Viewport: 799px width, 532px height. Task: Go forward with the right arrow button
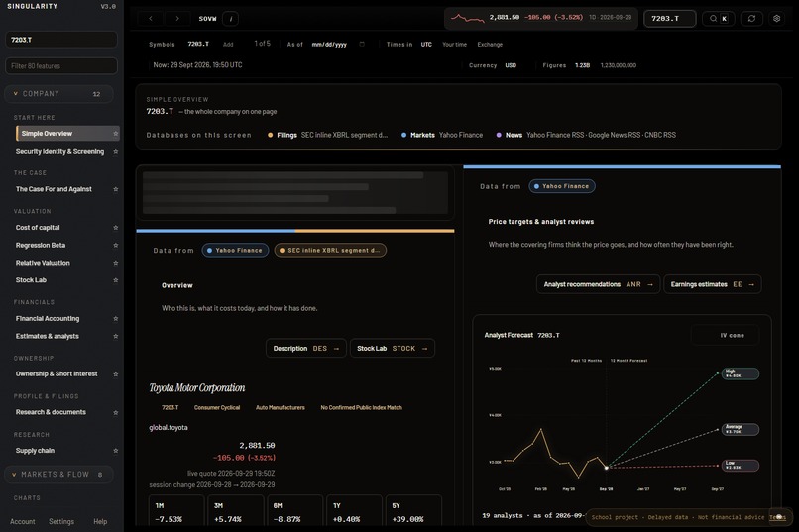click(x=177, y=18)
